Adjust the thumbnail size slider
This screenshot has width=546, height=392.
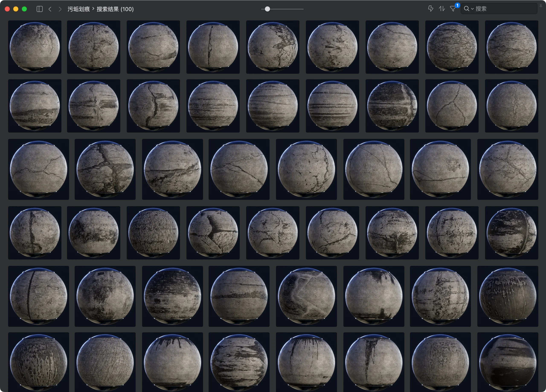coord(267,9)
